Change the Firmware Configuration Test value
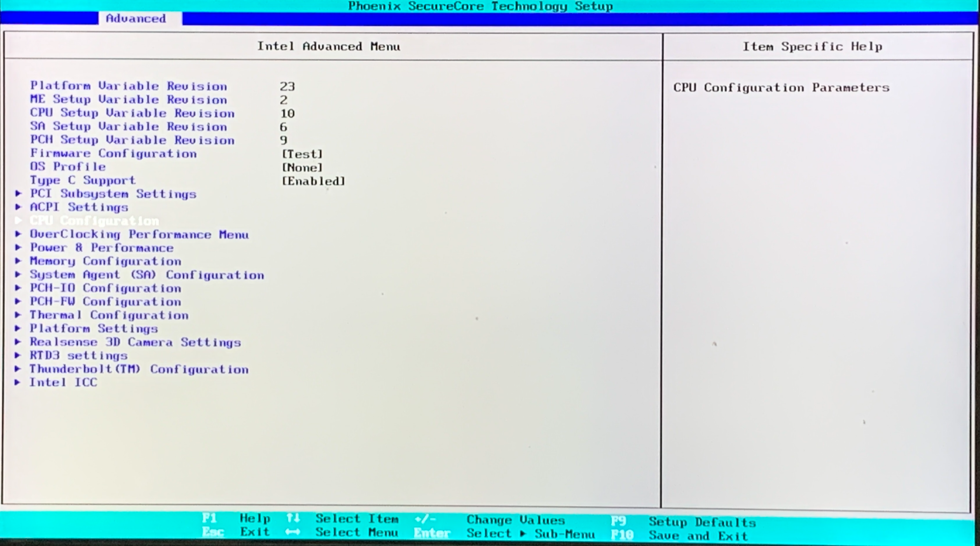980x546 pixels. 302,154
